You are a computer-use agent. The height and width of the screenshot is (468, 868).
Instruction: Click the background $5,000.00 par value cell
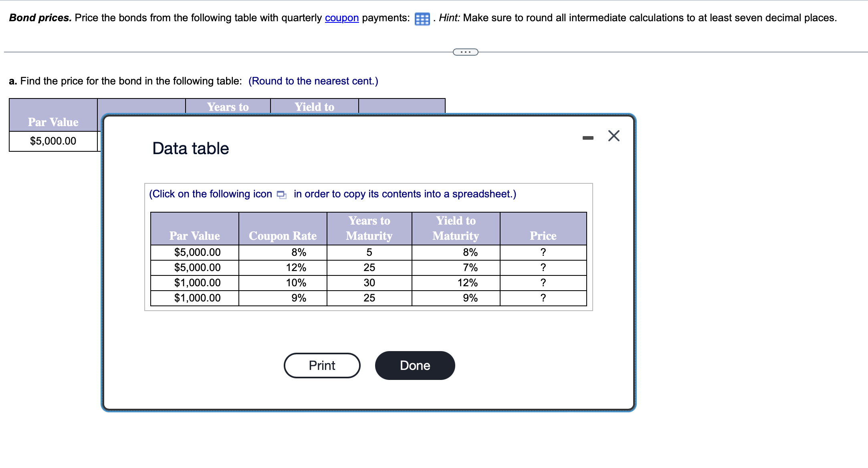pos(53,141)
